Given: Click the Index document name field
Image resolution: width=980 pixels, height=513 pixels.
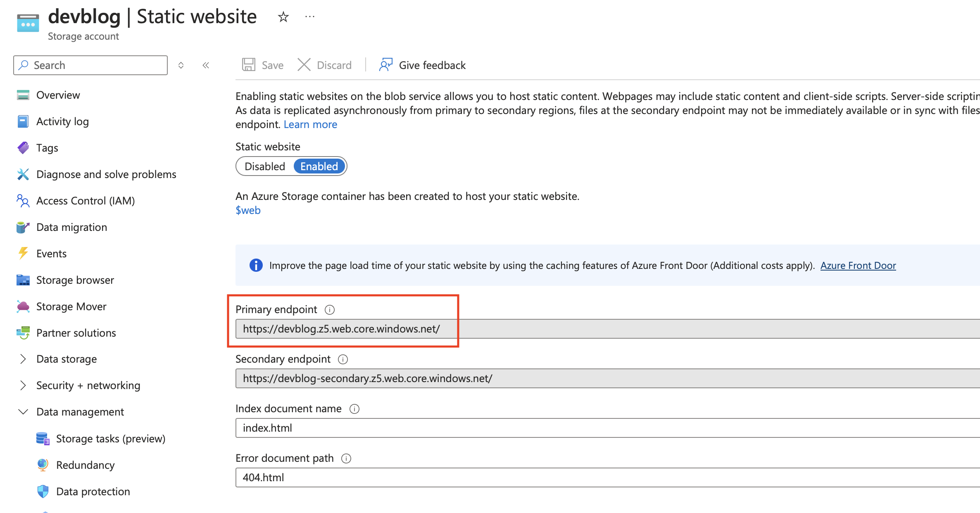Looking at the screenshot, I should pyautogui.click(x=578, y=428).
